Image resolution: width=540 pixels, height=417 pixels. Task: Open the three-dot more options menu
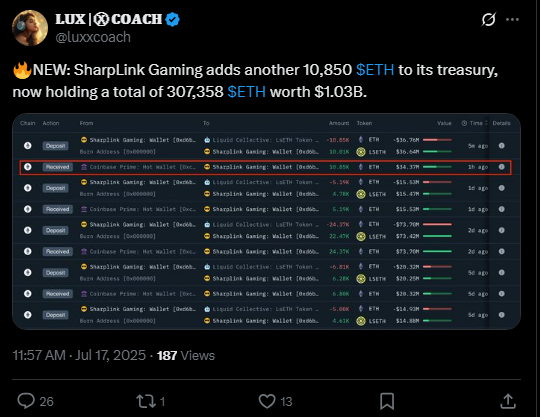pyautogui.click(x=512, y=20)
